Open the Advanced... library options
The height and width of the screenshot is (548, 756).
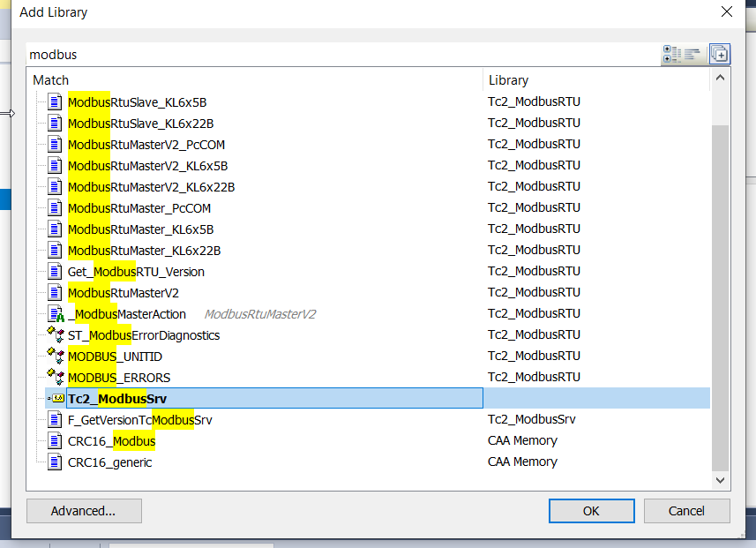84,511
